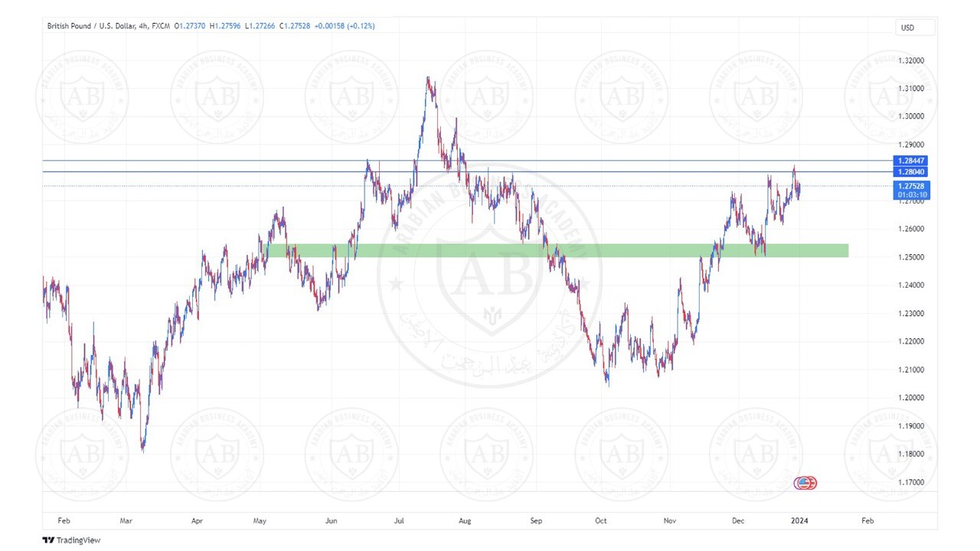Select the green support zone rectangle

pos(555,250)
